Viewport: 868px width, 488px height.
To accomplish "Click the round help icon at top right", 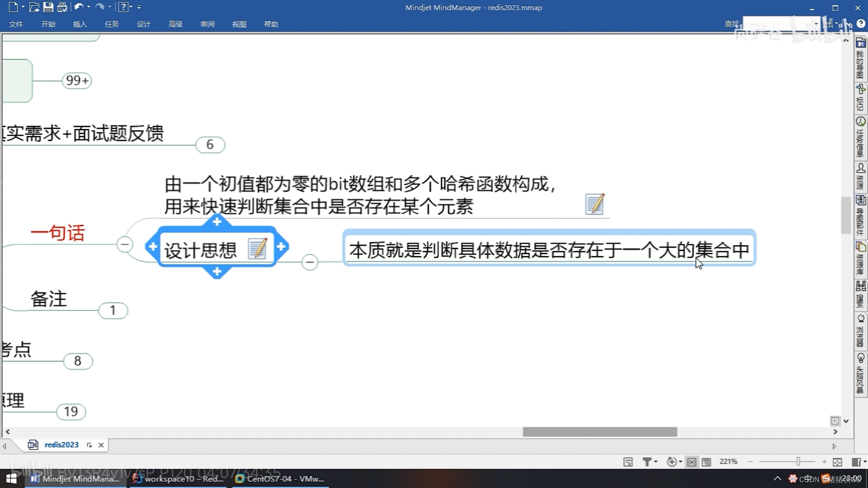I will tap(861, 23).
